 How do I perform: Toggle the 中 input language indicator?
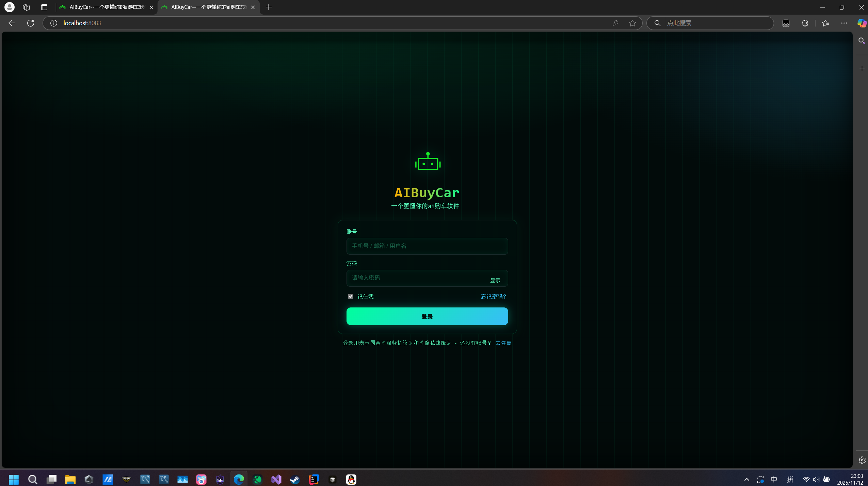coord(774,479)
